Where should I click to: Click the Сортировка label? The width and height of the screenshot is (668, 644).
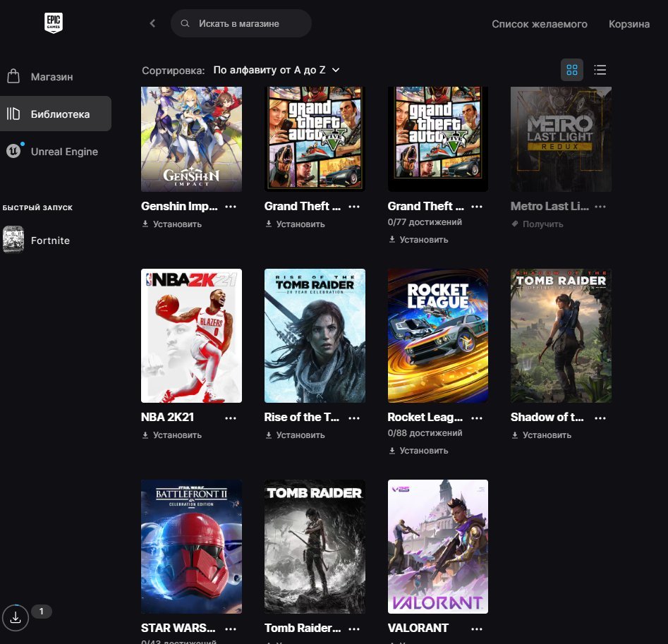pos(173,71)
